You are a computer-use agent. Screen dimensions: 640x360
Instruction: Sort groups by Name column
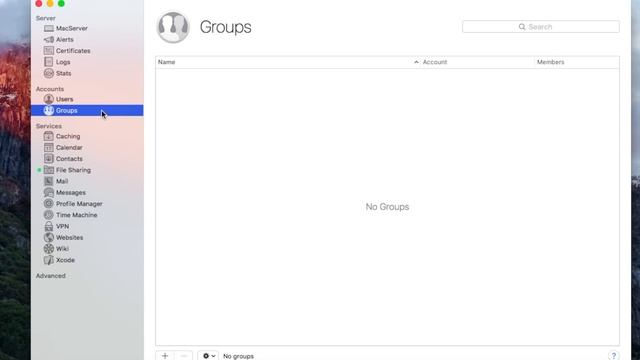point(288,62)
